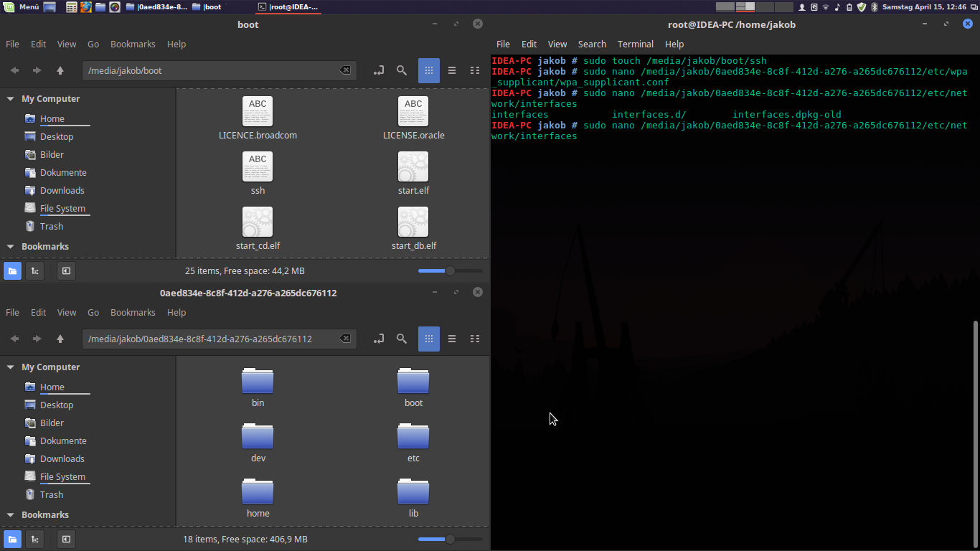Collapse the Bookmarks section in lower window
Image resolution: width=980 pixels, height=551 pixels.
(x=10, y=514)
